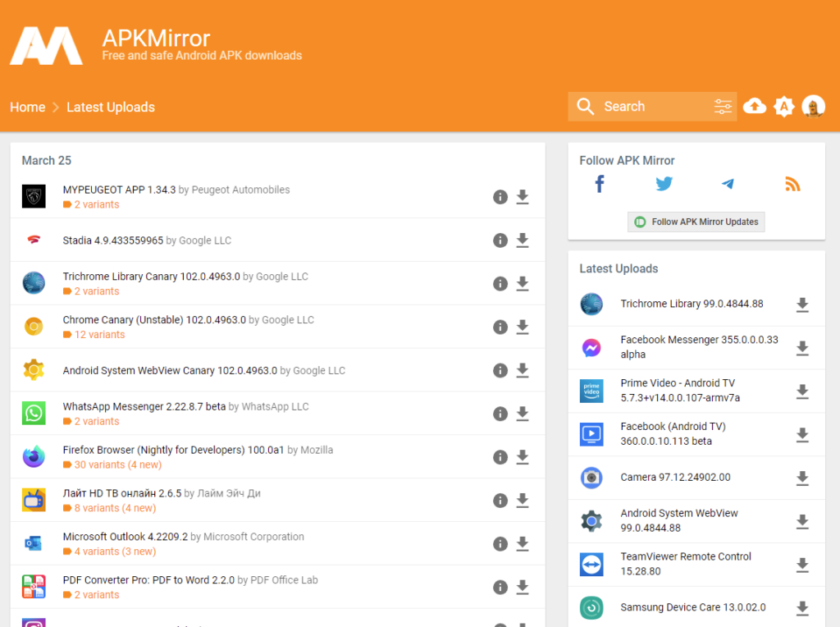This screenshot has width=840, height=627.
Task: Show info for WhatsApp Messenger beta
Action: pos(500,414)
